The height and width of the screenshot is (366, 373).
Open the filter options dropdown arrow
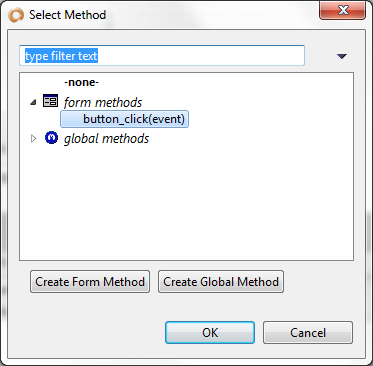[x=342, y=56]
